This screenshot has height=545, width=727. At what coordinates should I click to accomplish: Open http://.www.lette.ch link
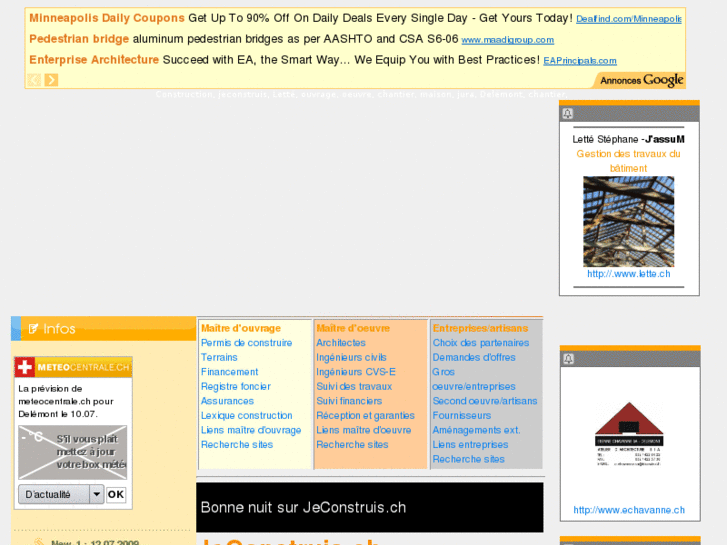629,274
